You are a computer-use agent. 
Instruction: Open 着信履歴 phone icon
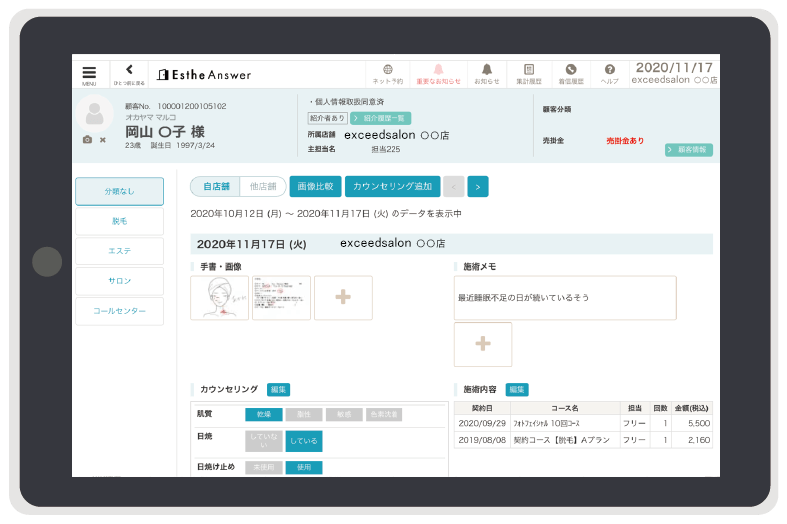click(571, 73)
